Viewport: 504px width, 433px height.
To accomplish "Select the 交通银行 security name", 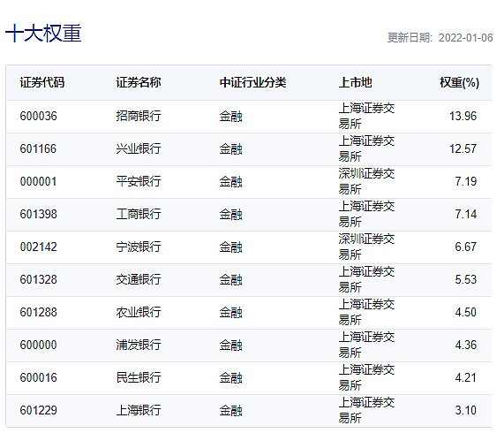I will coord(139,279).
